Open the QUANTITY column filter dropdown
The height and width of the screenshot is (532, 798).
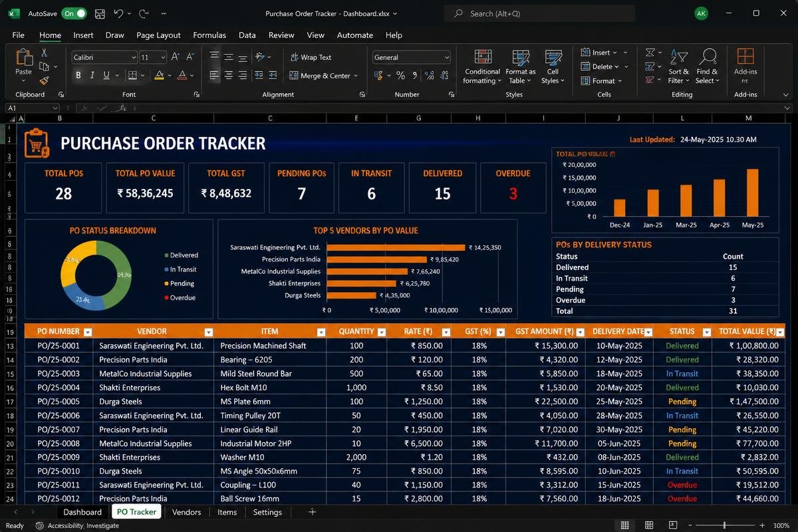point(381,332)
